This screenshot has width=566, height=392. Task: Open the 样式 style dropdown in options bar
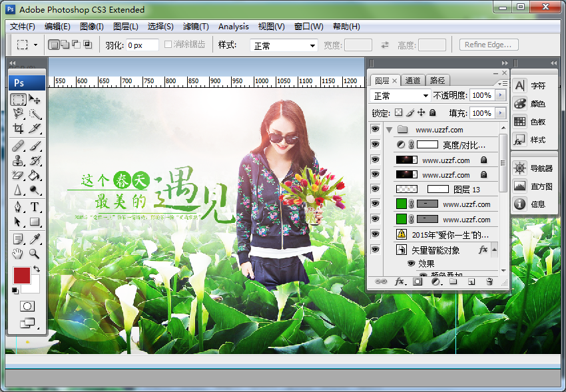[284, 45]
